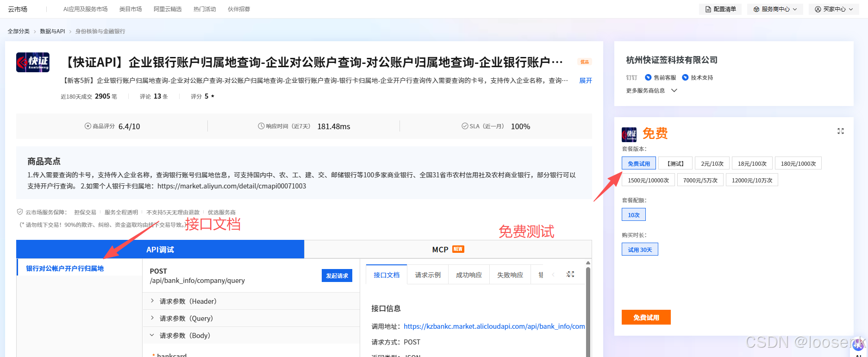Click the 响应时间 clock icon

[261, 126]
